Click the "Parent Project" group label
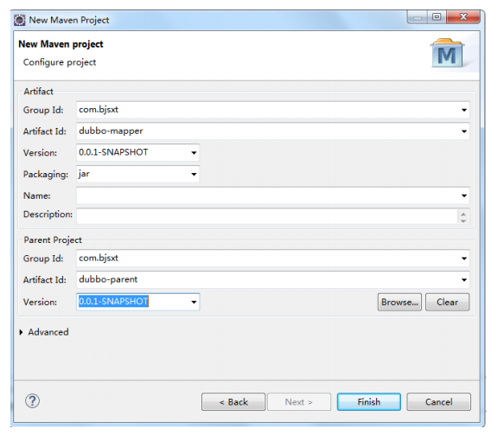 53,240
